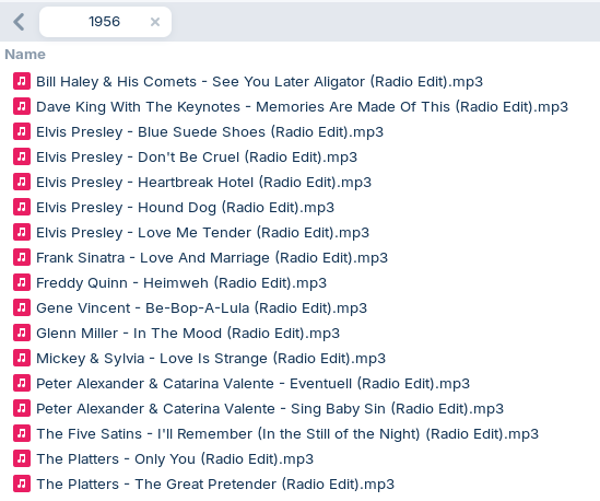The width and height of the screenshot is (600, 501).
Task: Select Elvis Presley - Hound Dog file
Action: 185,207
